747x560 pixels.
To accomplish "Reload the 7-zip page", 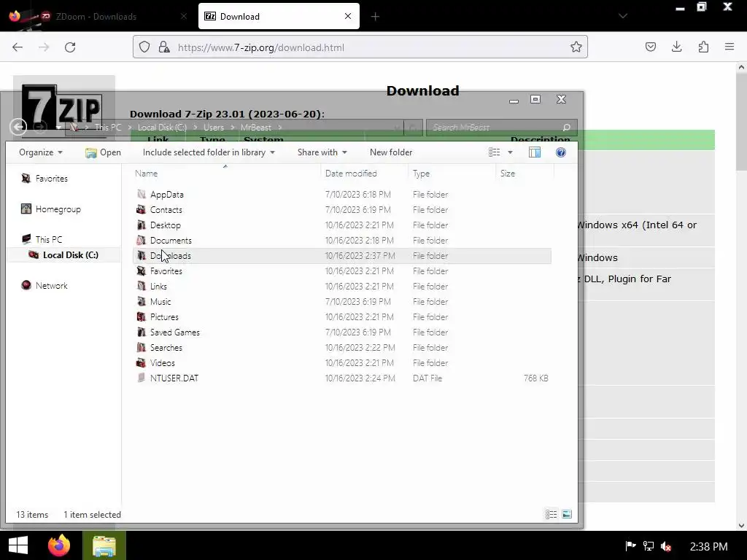I will pyautogui.click(x=70, y=47).
